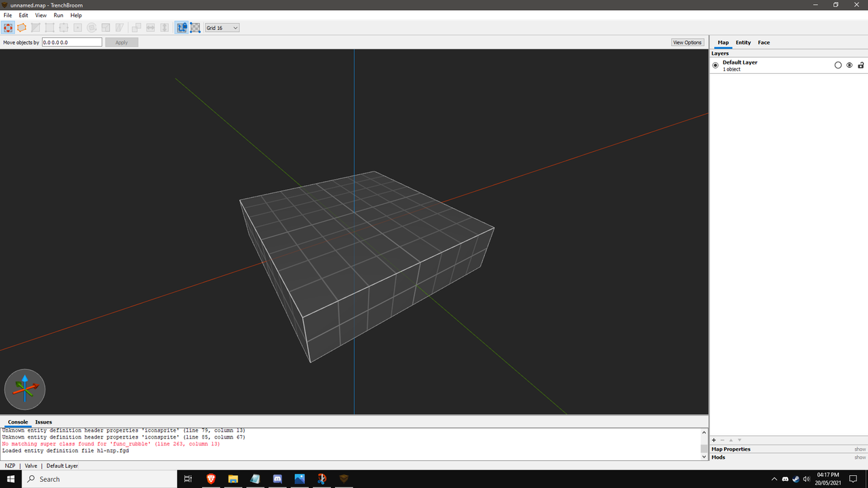The width and height of the screenshot is (868, 488).
Task: Hide the Default Layer visibility eye
Action: click(849, 65)
